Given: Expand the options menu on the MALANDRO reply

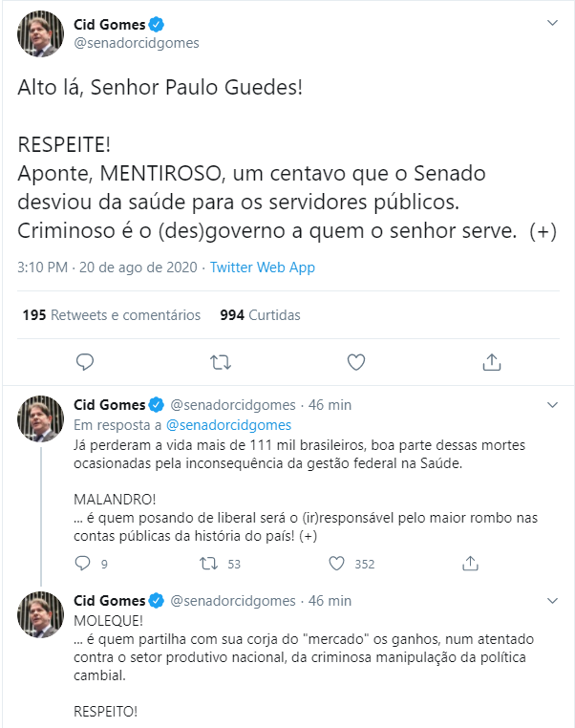Looking at the screenshot, I should [x=552, y=405].
